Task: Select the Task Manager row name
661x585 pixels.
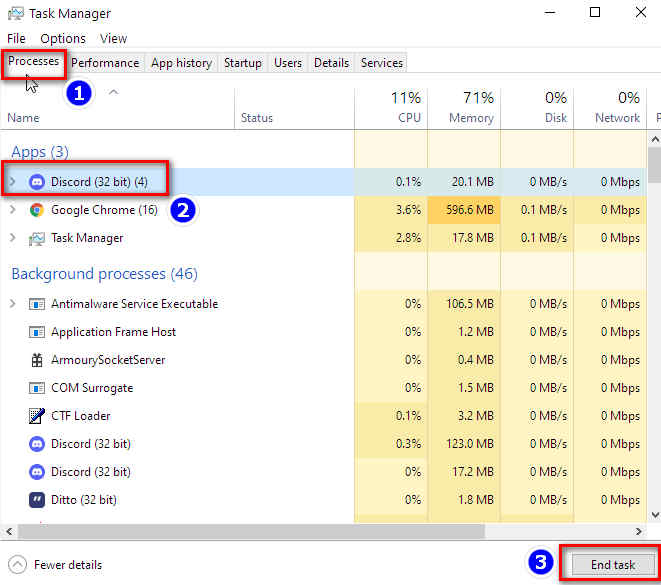Action: click(x=87, y=238)
